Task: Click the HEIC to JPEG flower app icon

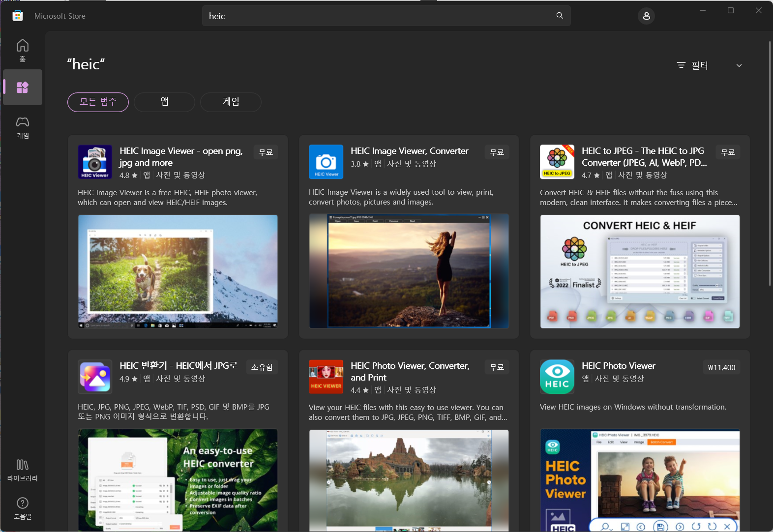Action: pos(557,162)
